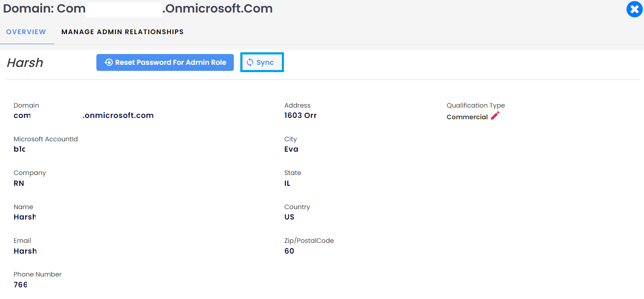The width and height of the screenshot is (644, 299).
Task: Select the 'Microsoft AccountId' label
Action: pos(46,139)
